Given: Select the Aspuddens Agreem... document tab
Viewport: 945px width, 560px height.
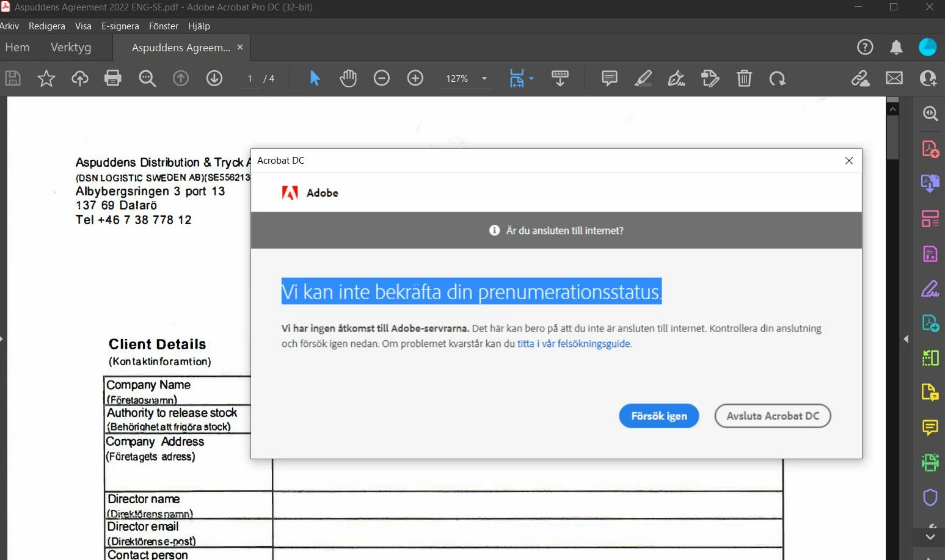Looking at the screenshot, I should (x=181, y=48).
